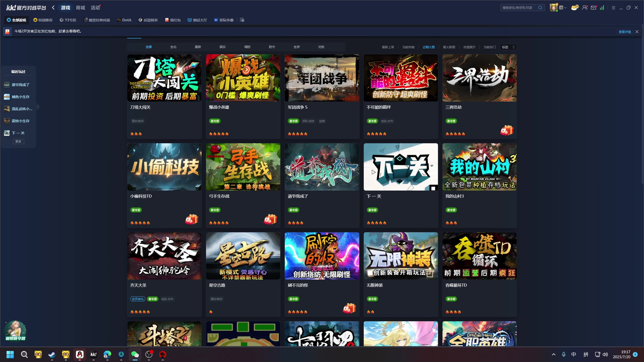
Task: Click 更多 under recently played list
Action: click(x=18, y=141)
